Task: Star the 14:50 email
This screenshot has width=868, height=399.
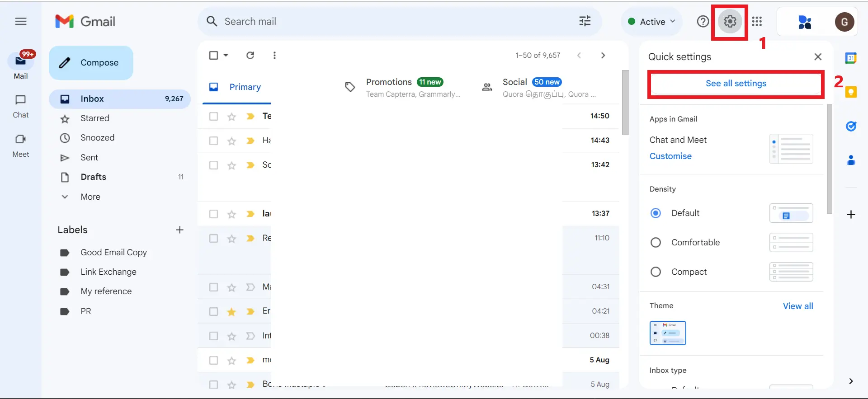Action: pos(231,117)
